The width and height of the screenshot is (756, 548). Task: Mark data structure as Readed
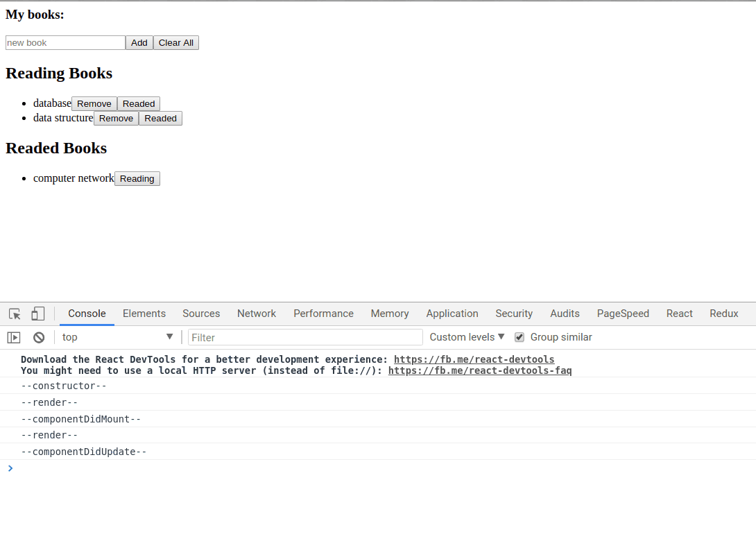[x=160, y=119]
